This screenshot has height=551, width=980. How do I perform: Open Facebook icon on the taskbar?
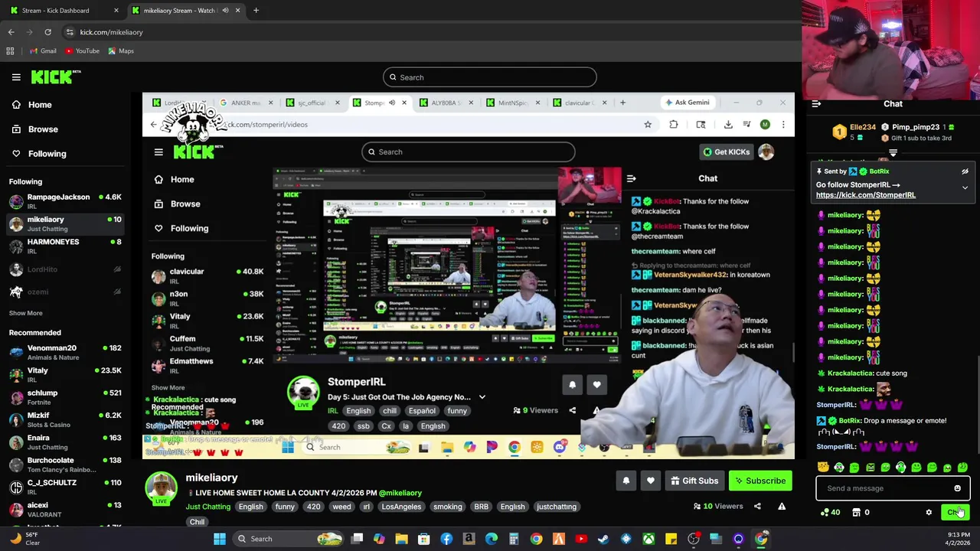click(446, 539)
